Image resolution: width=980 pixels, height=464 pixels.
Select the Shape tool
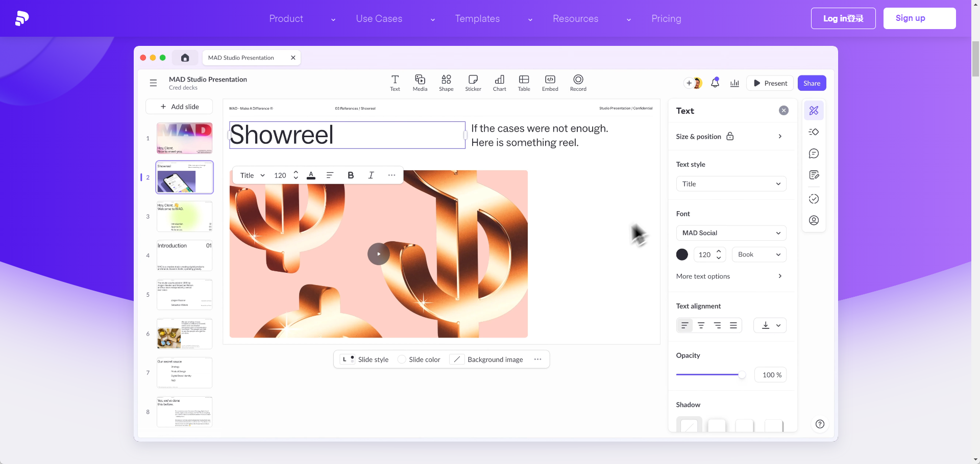tap(446, 83)
